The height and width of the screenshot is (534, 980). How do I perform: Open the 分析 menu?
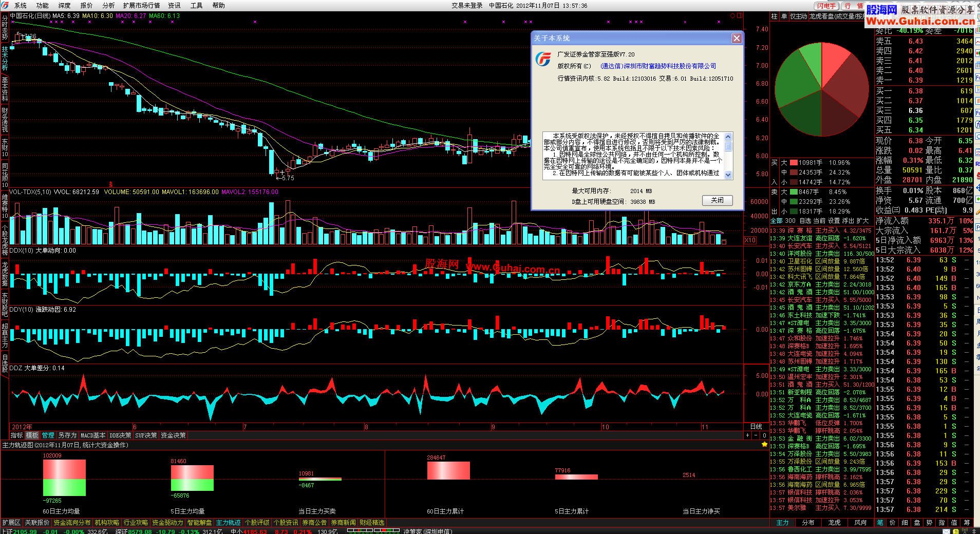pos(108,6)
